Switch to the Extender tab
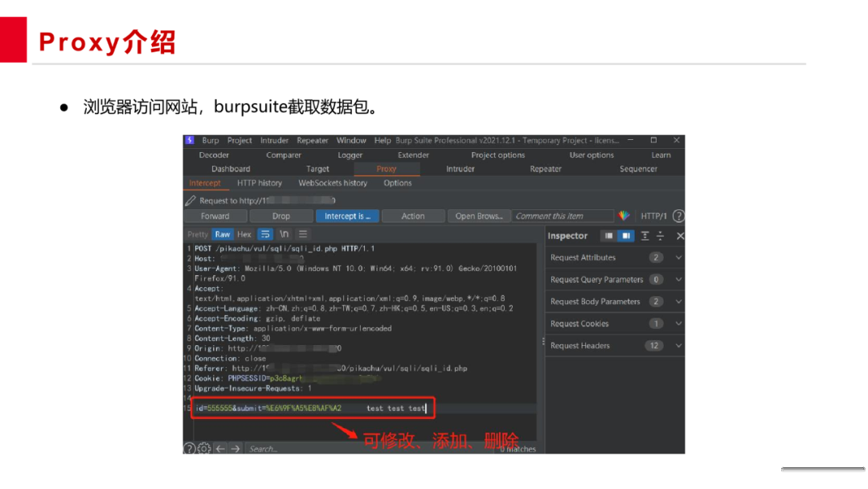Image resolution: width=868 pixels, height=489 pixels. coord(413,155)
